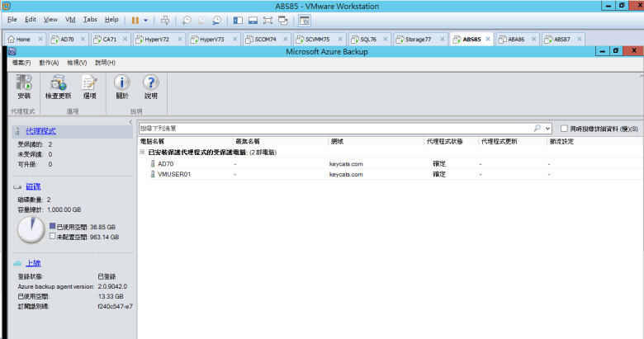
Task: Click the VMware take snapshot icon
Action: click(187, 19)
